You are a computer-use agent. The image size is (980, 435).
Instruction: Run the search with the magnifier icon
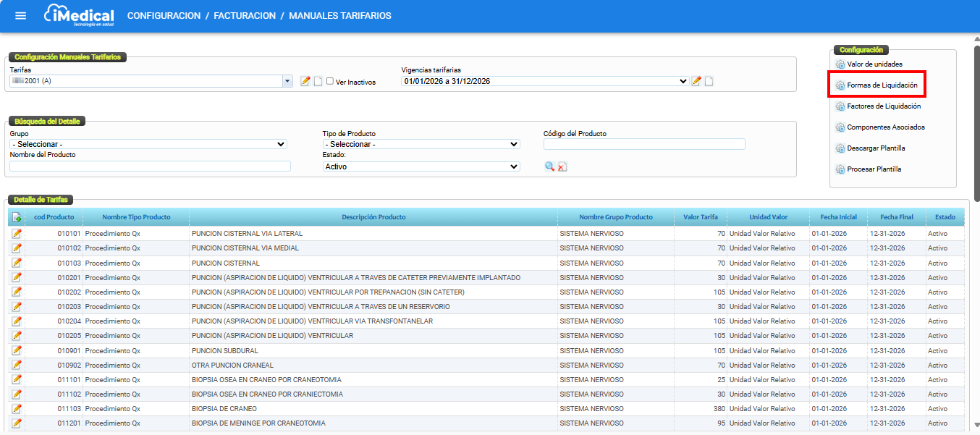[550, 166]
